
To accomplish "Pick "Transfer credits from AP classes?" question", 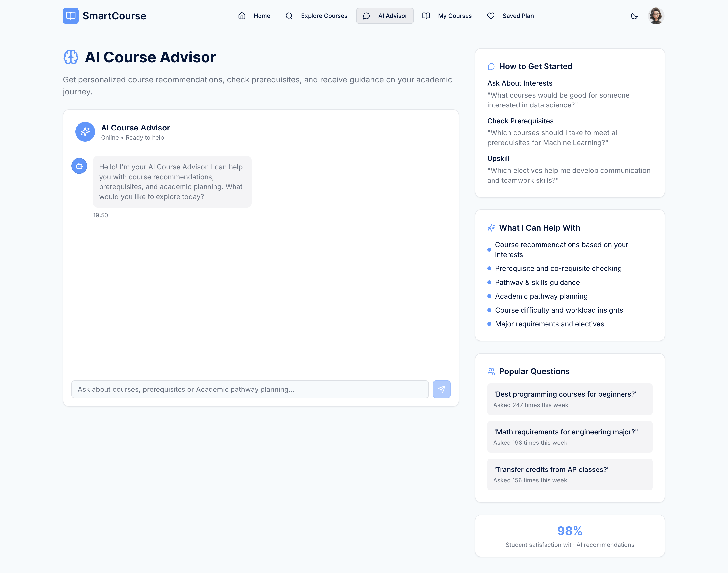I will coord(569,474).
